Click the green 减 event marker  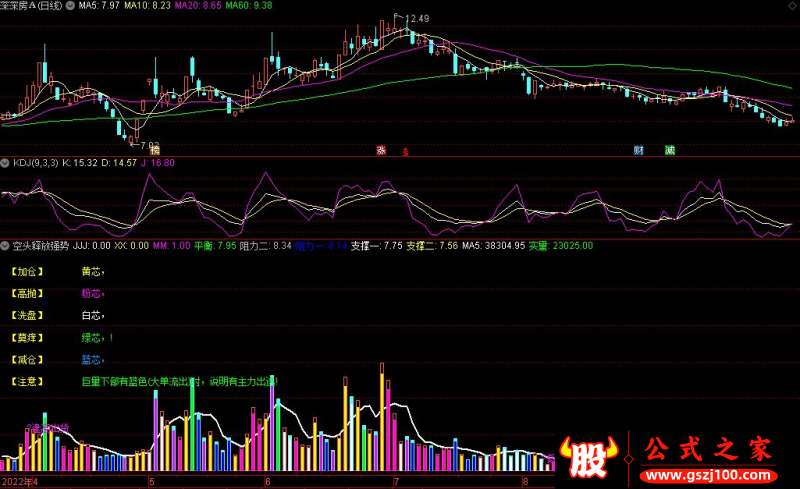(x=669, y=150)
